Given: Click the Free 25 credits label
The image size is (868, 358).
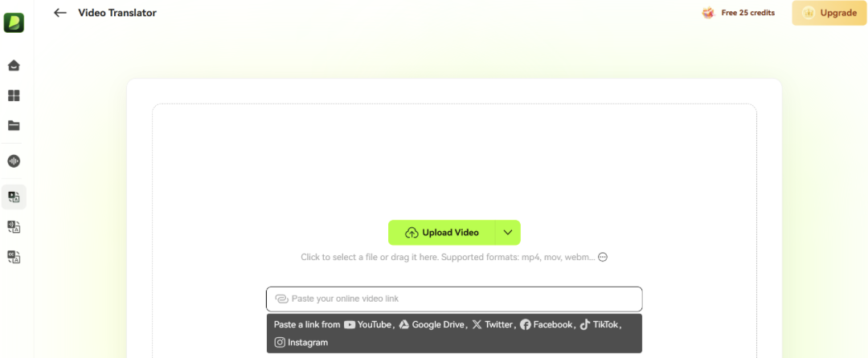Looking at the screenshot, I should tap(748, 13).
